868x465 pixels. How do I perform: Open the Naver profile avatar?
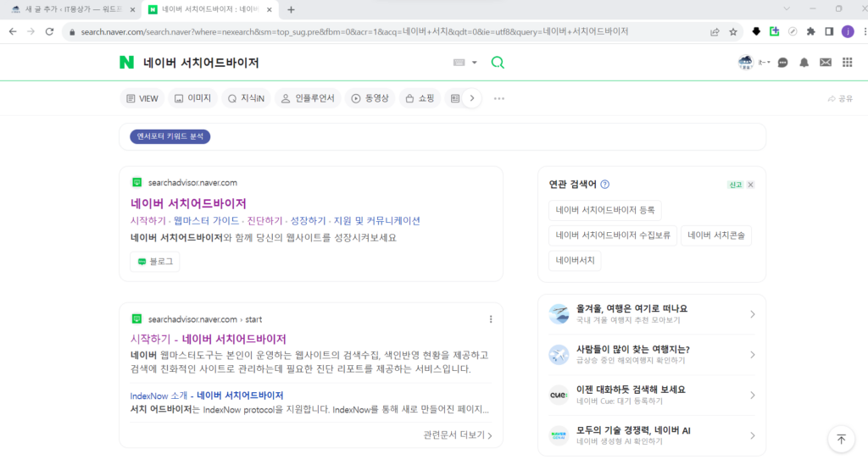(746, 63)
